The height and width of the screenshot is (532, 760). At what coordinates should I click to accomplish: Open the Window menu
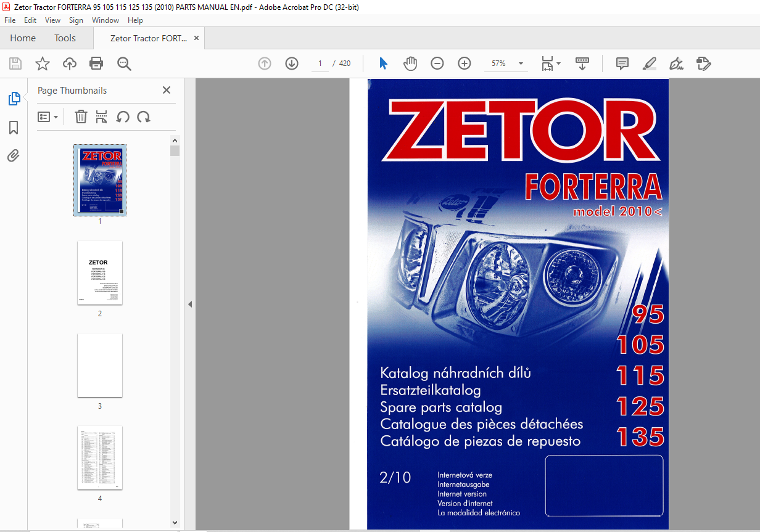click(106, 20)
